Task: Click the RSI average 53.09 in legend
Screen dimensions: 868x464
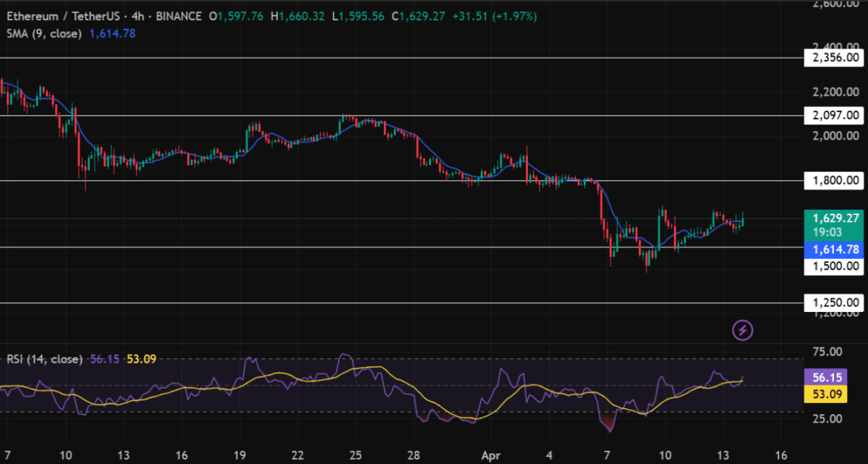Action: point(141,358)
